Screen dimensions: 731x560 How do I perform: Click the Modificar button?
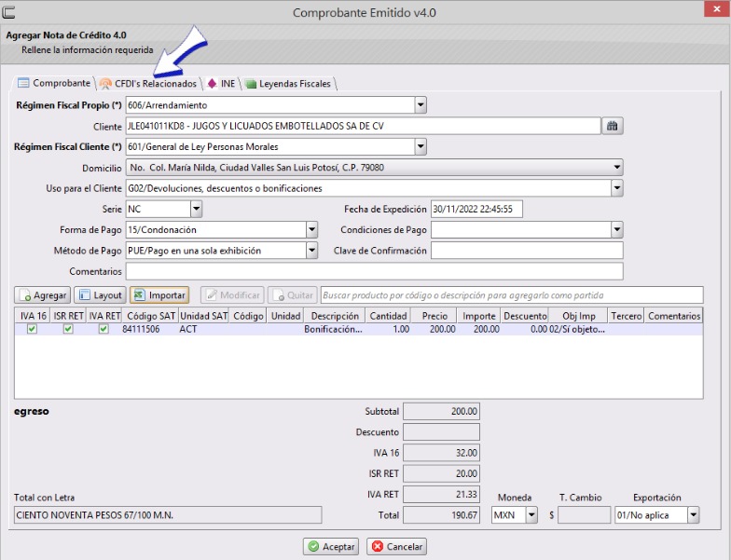tap(232, 295)
